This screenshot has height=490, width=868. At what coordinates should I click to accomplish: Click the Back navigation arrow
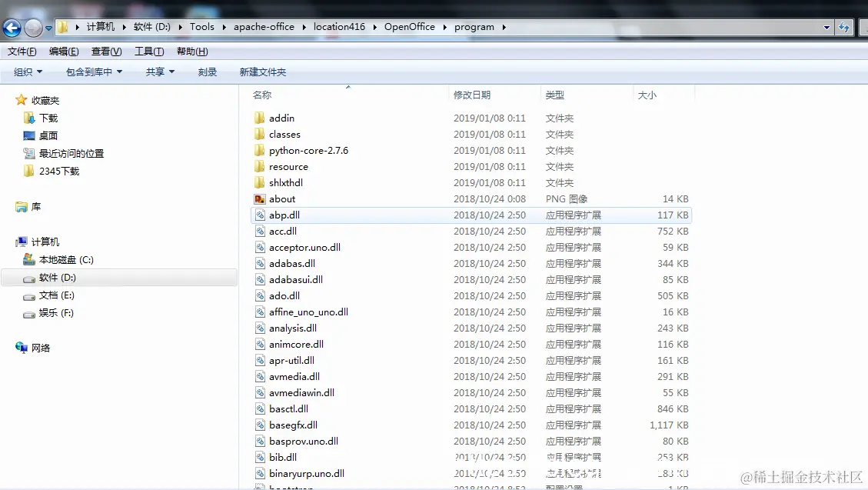point(12,27)
